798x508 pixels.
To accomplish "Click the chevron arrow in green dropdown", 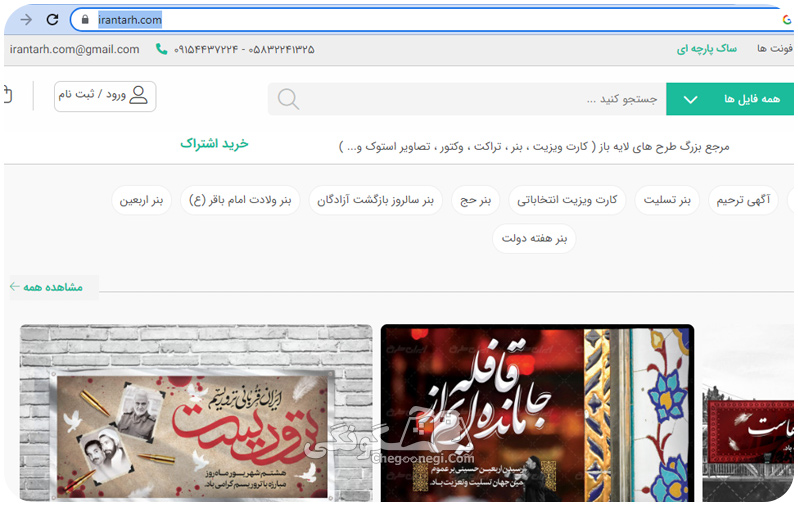I will click(x=690, y=99).
